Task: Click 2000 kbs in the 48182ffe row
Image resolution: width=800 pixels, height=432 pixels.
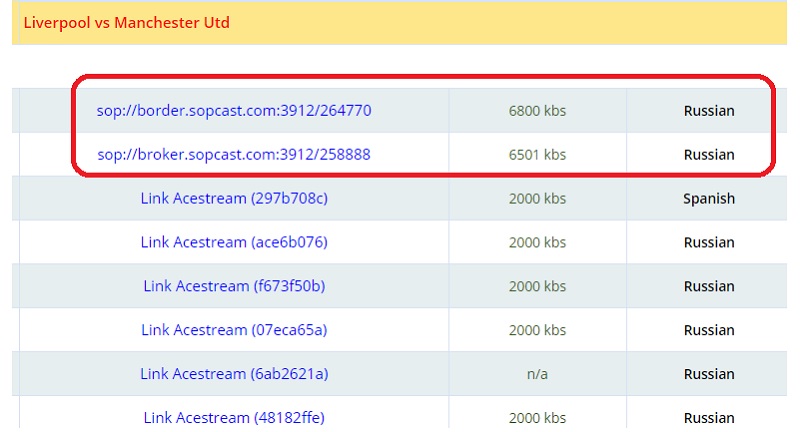Action: pyautogui.click(x=537, y=418)
